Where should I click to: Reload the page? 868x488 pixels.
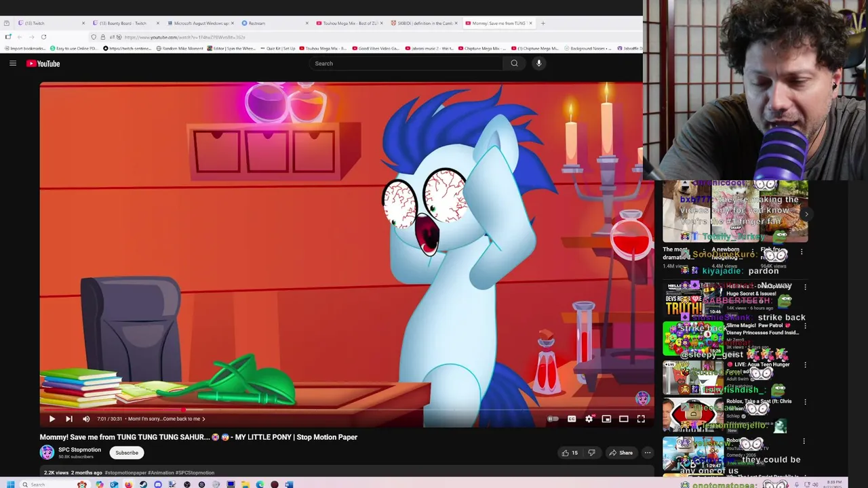tap(43, 37)
